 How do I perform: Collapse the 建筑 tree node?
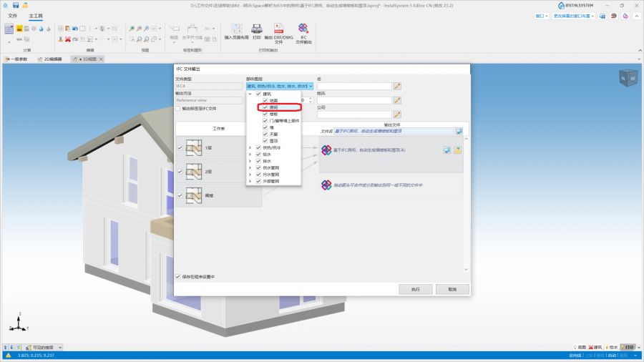point(250,94)
